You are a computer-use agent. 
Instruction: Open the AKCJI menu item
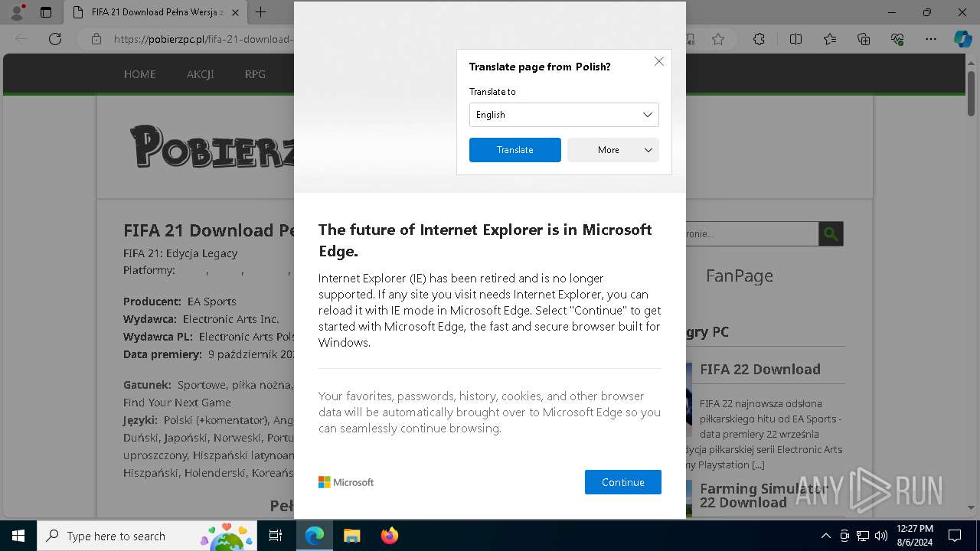(200, 74)
